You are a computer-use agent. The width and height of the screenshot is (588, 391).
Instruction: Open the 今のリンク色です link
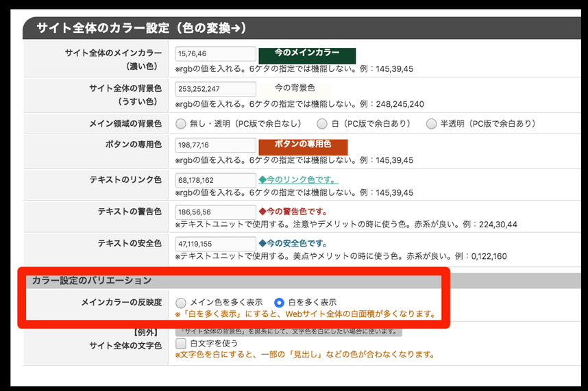(x=298, y=180)
